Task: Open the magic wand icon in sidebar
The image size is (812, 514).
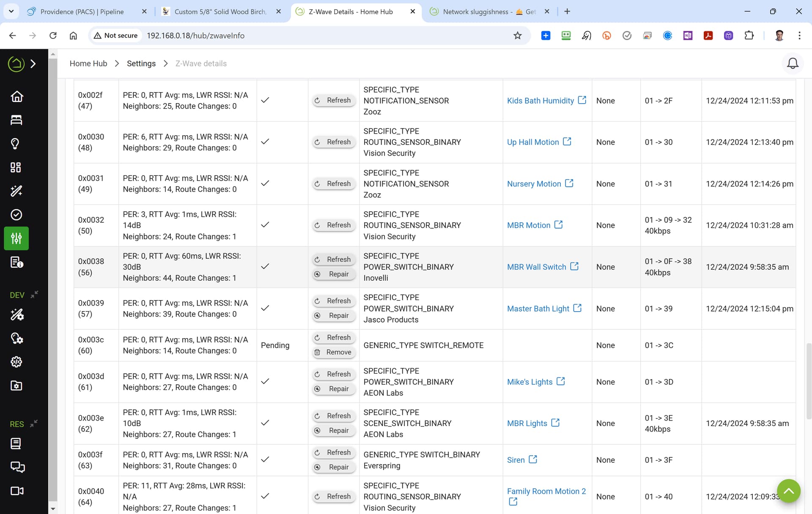Action: [16, 191]
